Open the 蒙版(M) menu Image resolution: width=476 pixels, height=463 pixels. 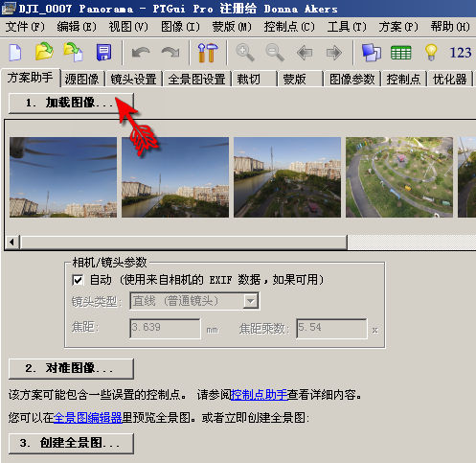(x=232, y=27)
